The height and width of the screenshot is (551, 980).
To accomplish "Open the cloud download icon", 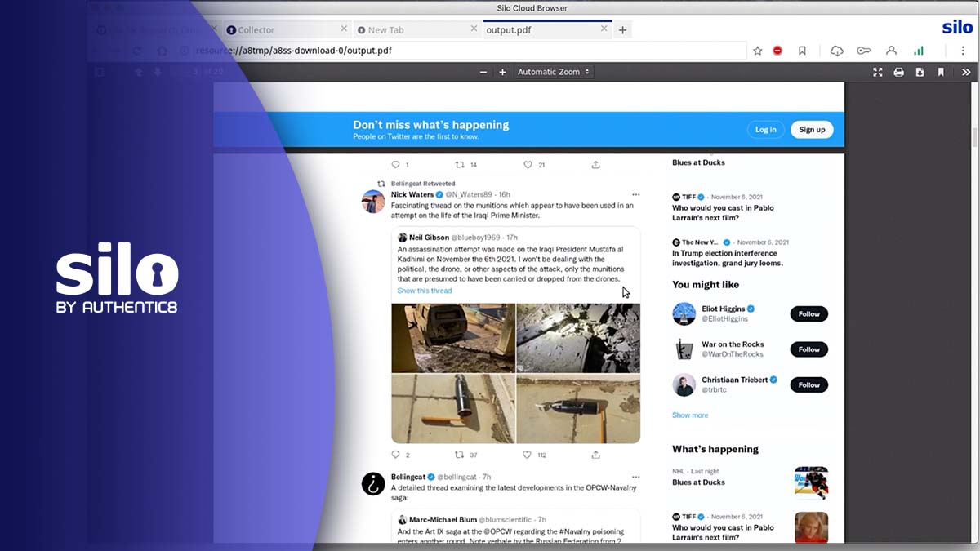I will click(837, 51).
